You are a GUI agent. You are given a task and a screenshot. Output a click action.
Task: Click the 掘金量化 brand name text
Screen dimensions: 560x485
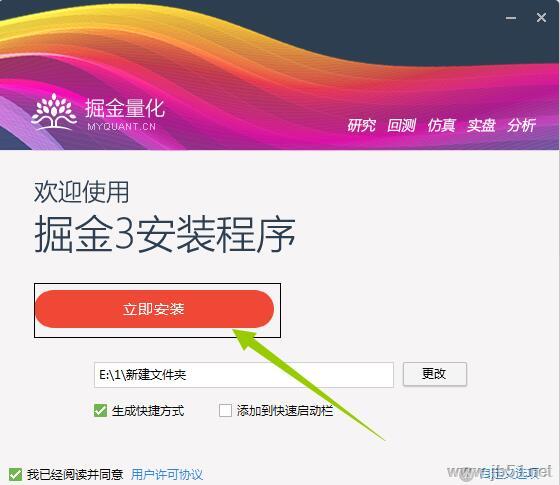click(x=125, y=108)
